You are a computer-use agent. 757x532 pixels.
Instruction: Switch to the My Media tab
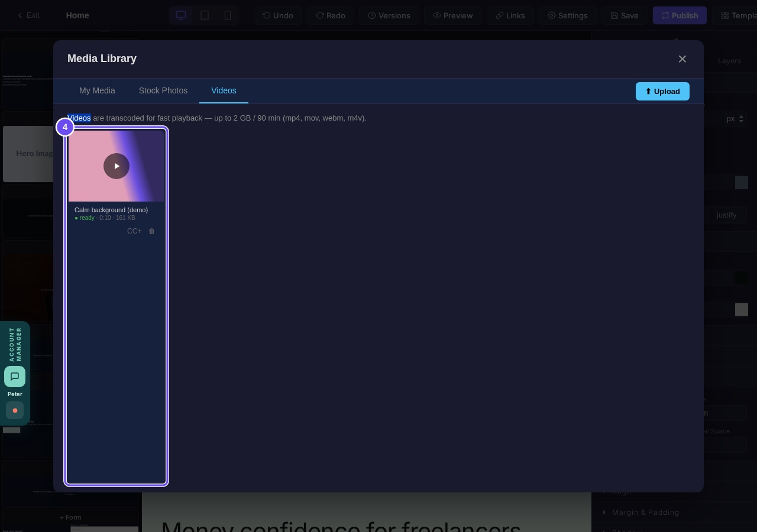pyautogui.click(x=97, y=90)
